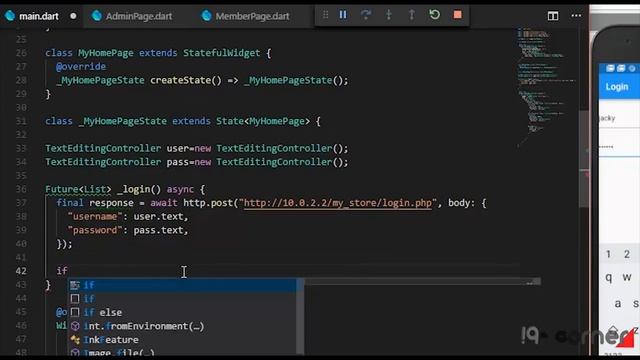
Task: Click 'createState()' on line 28
Action: pyautogui.click(x=186, y=80)
